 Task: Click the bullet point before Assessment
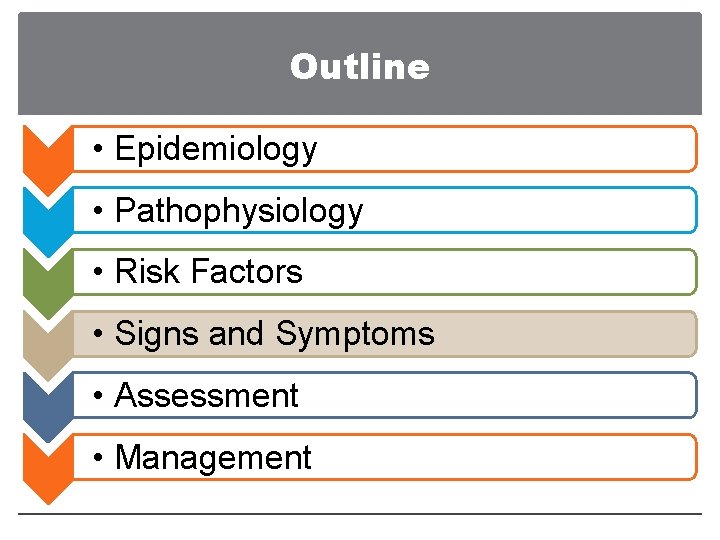pyautogui.click(x=97, y=397)
